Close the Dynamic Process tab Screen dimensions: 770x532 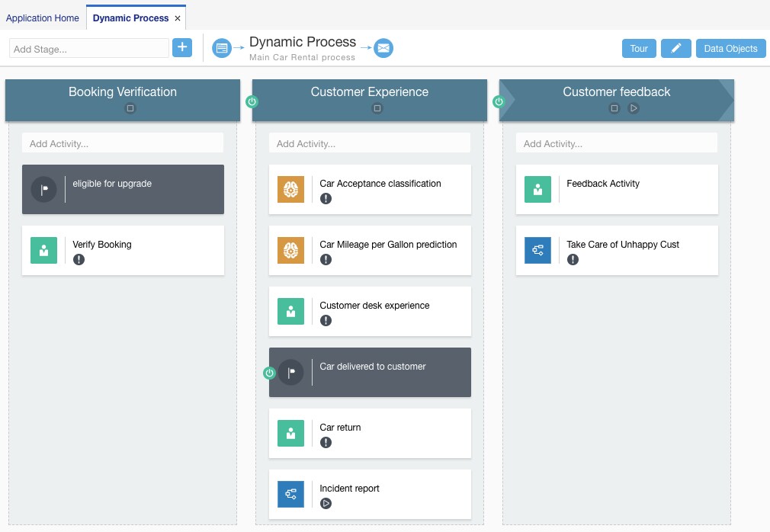click(x=178, y=18)
